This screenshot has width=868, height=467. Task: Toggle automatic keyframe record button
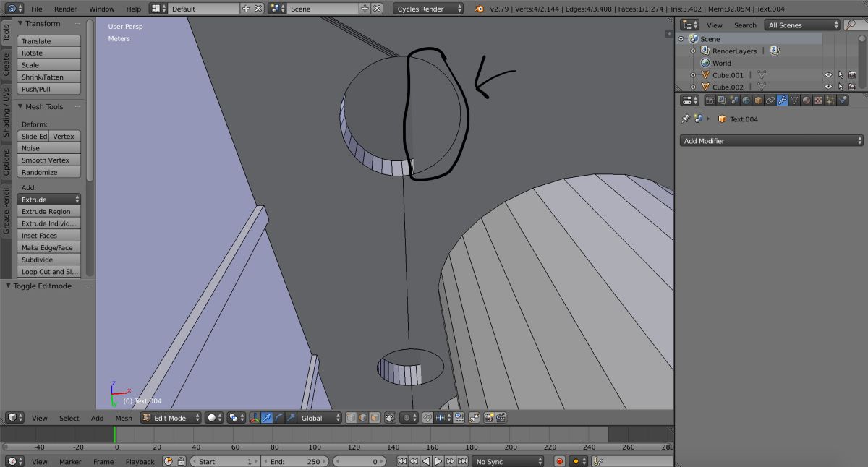[559, 461]
